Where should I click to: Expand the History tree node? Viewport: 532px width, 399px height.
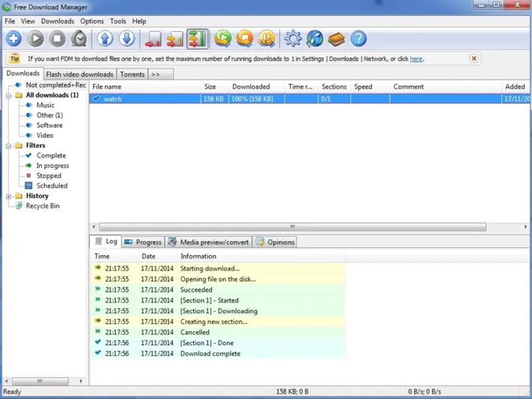[x=9, y=196]
